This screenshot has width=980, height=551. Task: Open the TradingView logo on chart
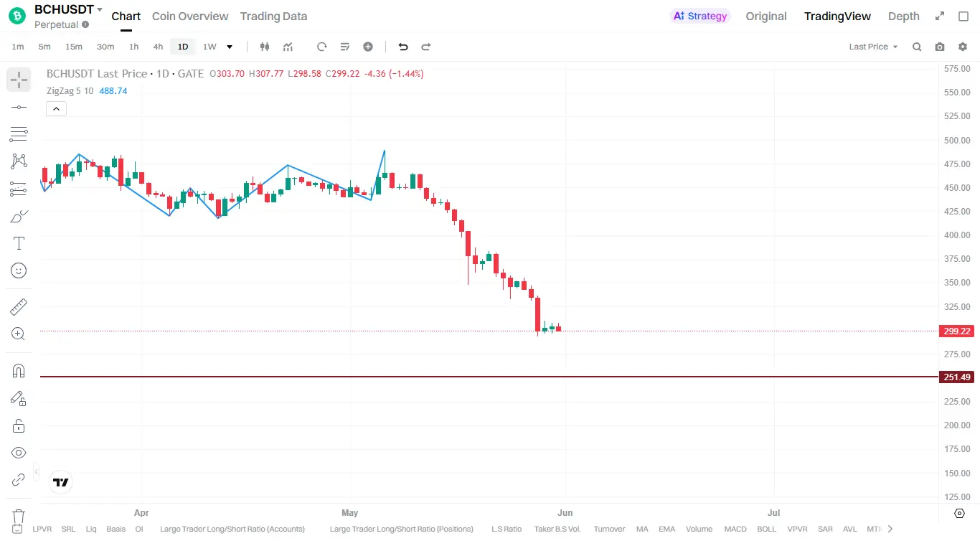(61, 483)
